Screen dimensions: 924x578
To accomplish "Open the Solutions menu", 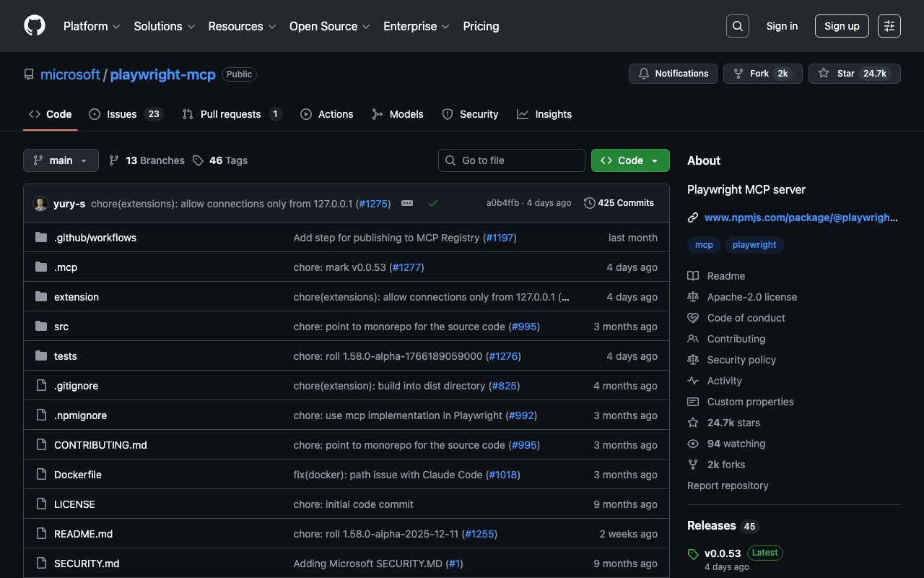I will click(x=164, y=26).
